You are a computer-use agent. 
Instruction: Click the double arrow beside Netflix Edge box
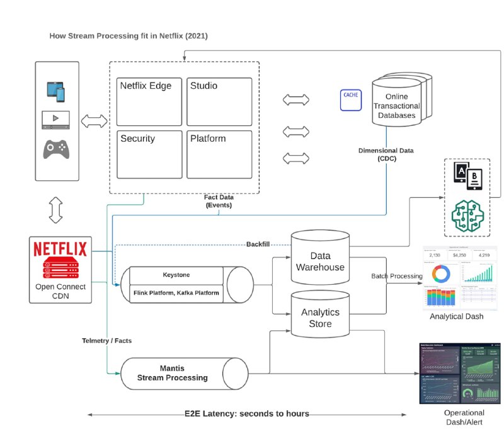(x=94, y=121)
